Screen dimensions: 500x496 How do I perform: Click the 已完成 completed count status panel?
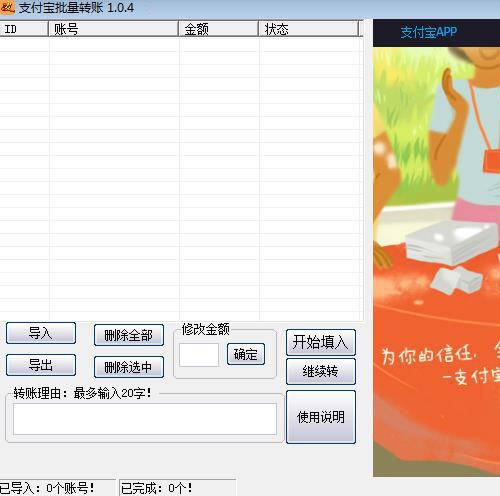click(177, 488)
